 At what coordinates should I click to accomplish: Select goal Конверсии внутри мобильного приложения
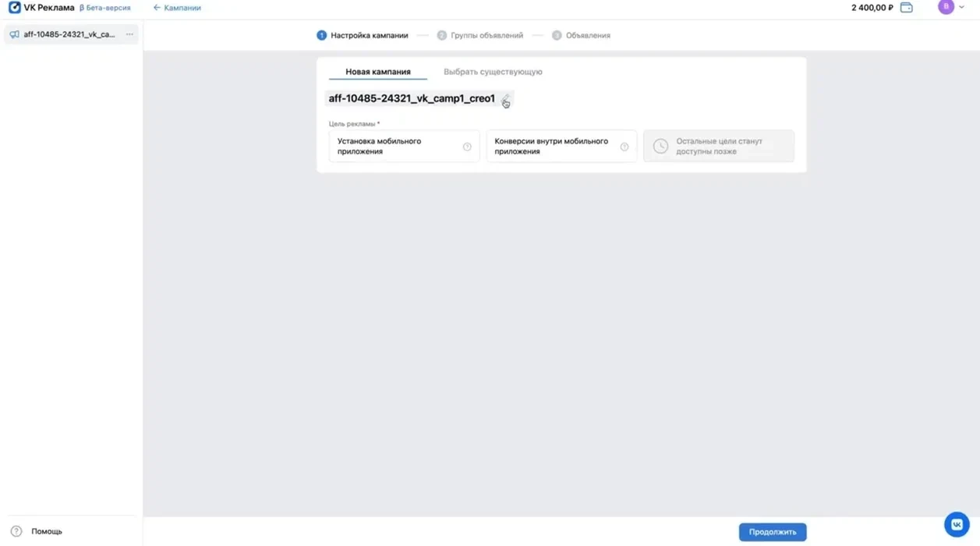[x=561, y=147]
